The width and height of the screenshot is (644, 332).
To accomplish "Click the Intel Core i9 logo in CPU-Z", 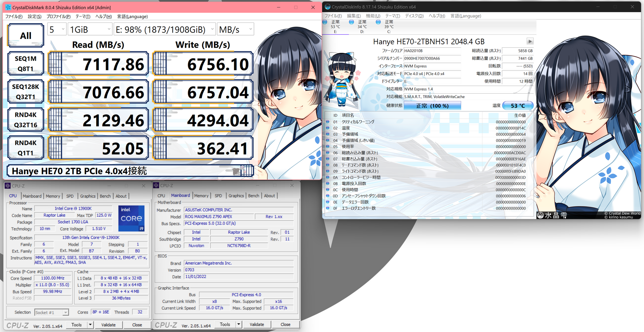I will coord(131,219).
